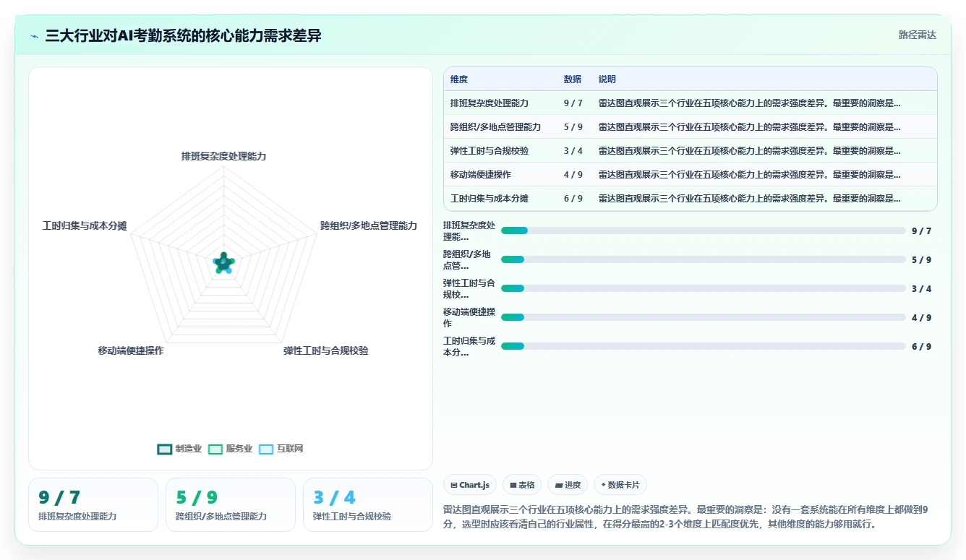966x560 pixels.
Task: Click radar axis label 排班复杂度处理能力
Action: (x=223, y=156)
